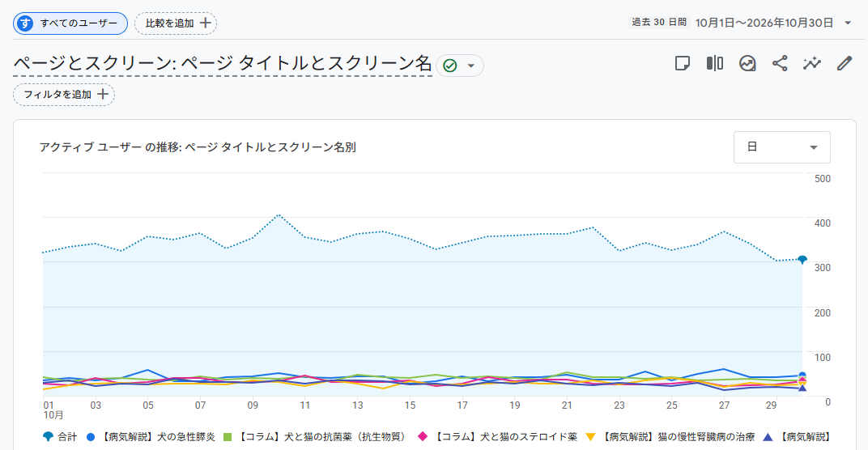Open the compare columns icon
This screenshot has height=450, width=868.
(715, 64)
